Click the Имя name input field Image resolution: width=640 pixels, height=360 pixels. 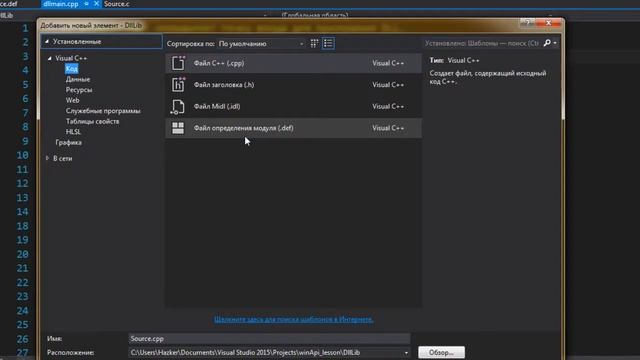click(269, 338)
